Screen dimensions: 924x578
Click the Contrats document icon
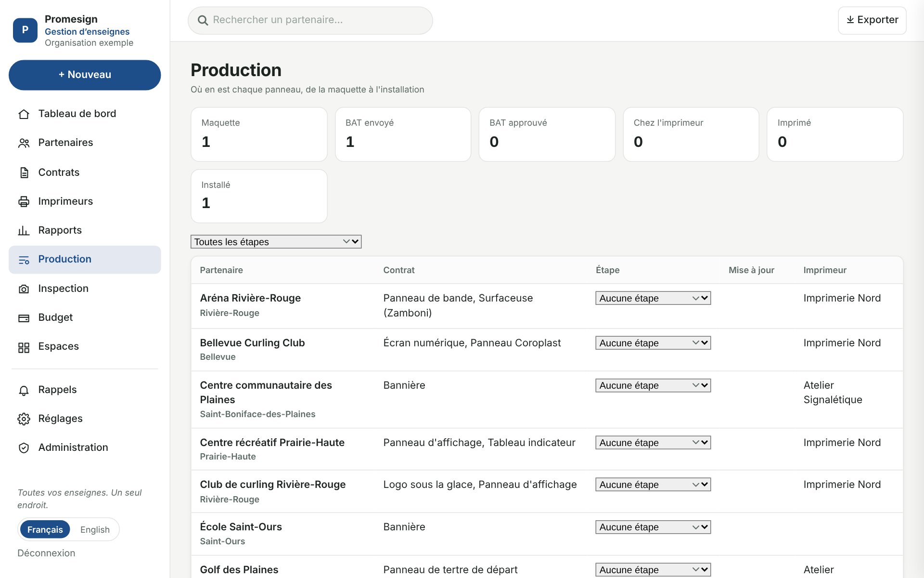click(x=24, y=172)
